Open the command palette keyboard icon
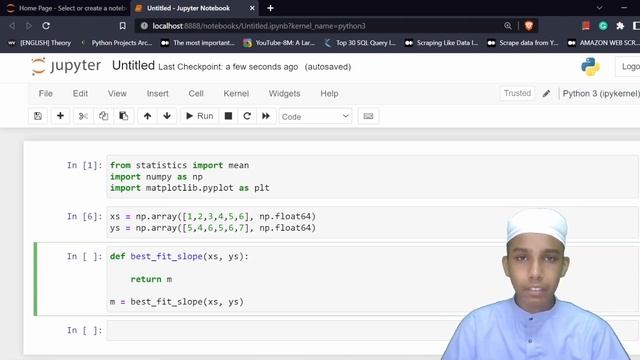This screenshot has height=360, width=640. (368, 116)
